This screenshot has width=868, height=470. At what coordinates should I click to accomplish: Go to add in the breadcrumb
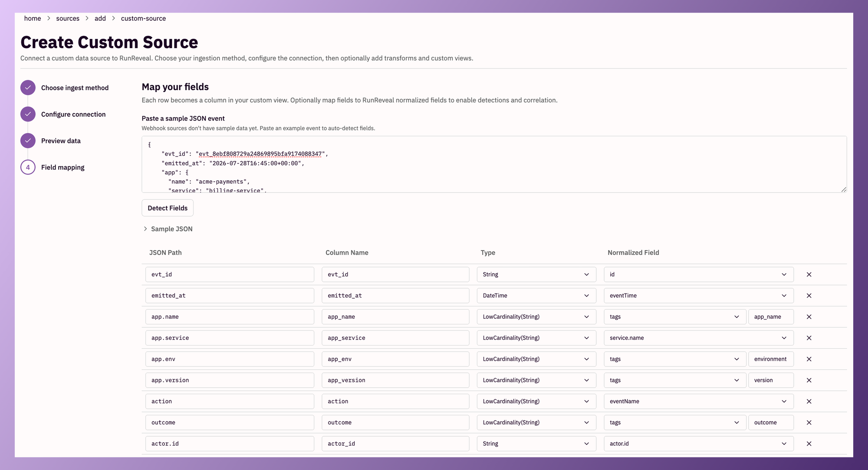(100, 18)
